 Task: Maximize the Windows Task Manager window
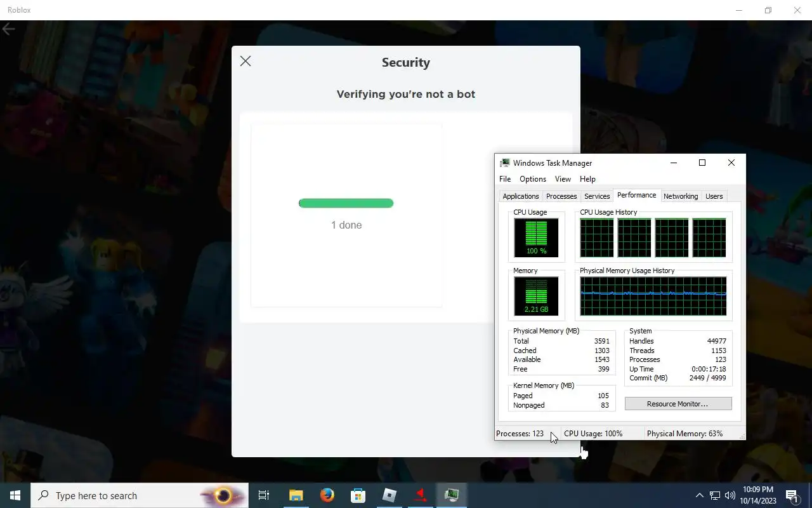(702, 163)
